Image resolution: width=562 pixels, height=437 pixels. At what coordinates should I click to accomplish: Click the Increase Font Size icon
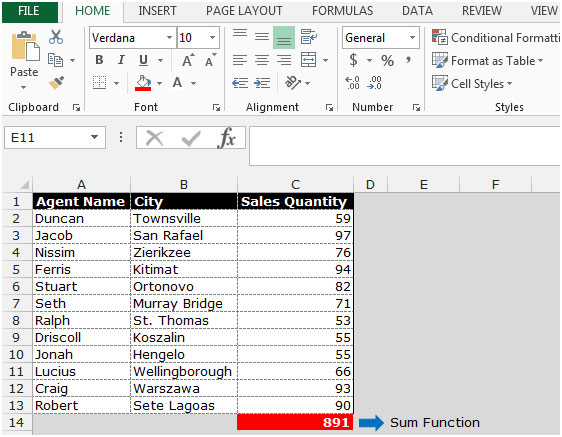(188, 60)
